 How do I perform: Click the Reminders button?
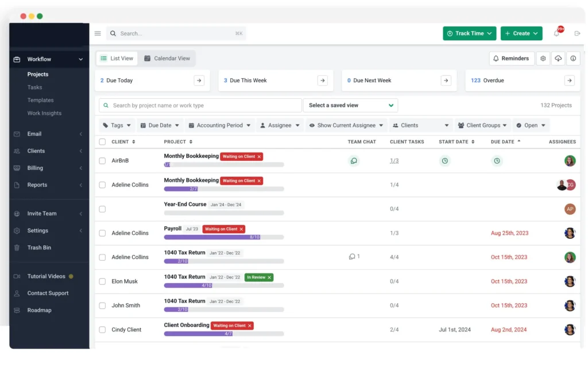pyautogui.click(x=512, y=59)
